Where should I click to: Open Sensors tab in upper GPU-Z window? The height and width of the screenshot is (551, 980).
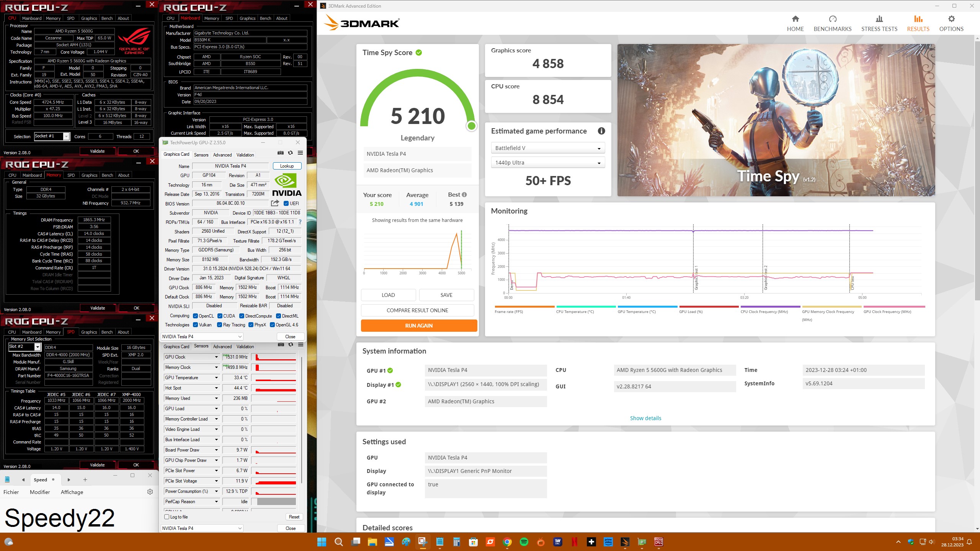point(201,155)
